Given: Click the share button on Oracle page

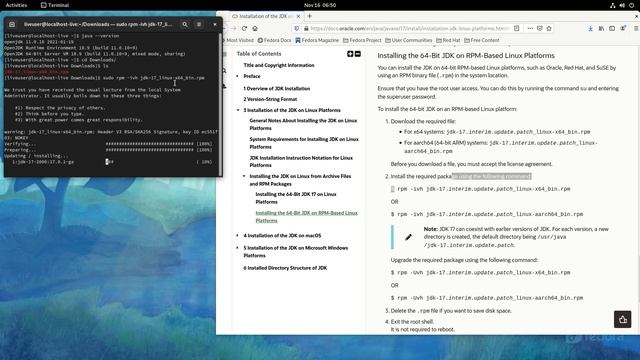Looking at the screenshot, I should point(622,320).
